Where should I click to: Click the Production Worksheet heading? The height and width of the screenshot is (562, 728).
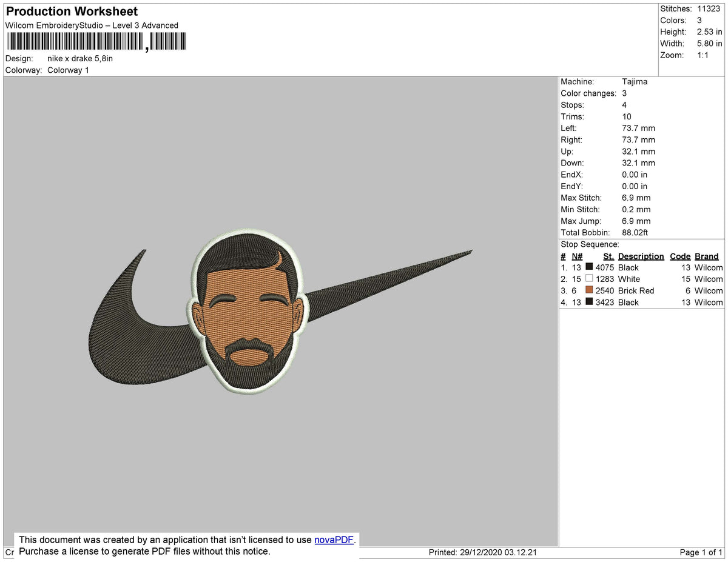click(x=71, y=11)
